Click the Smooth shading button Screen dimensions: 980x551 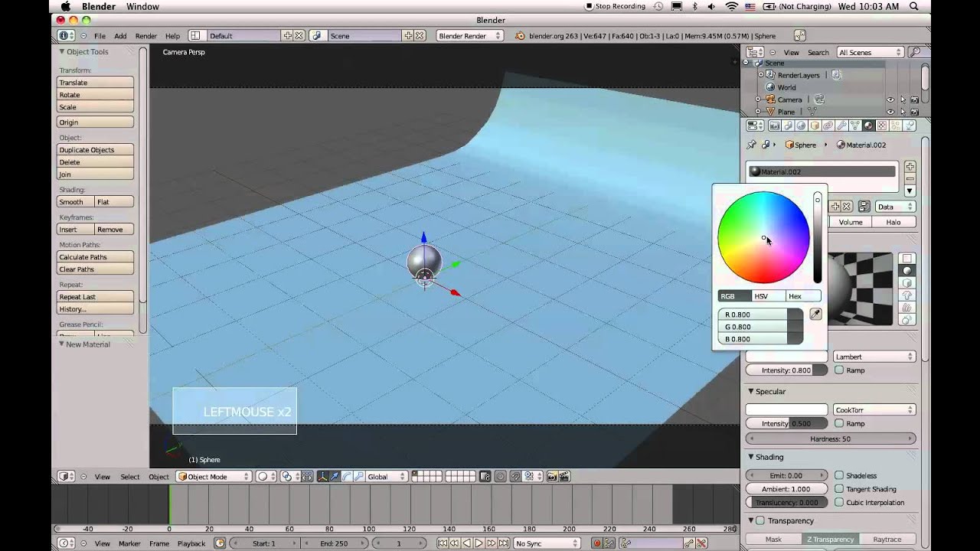pos(76,202)
